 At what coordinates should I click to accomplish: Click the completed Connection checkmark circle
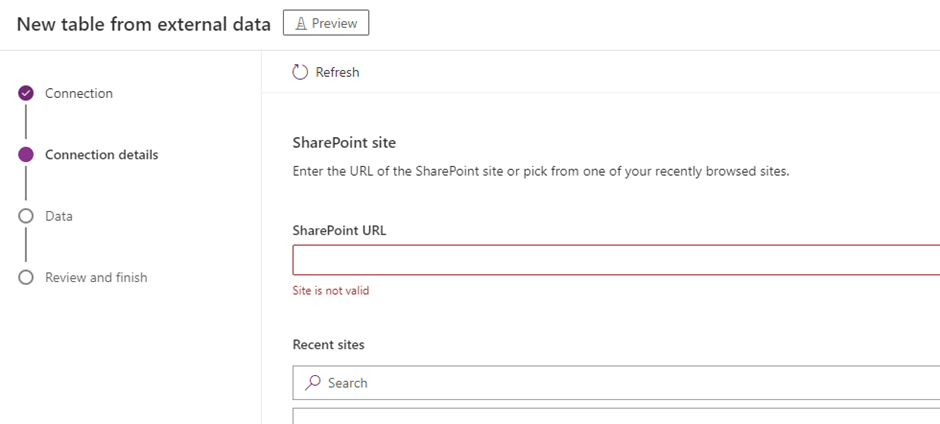pyautogui.click(x=26, y=93)
